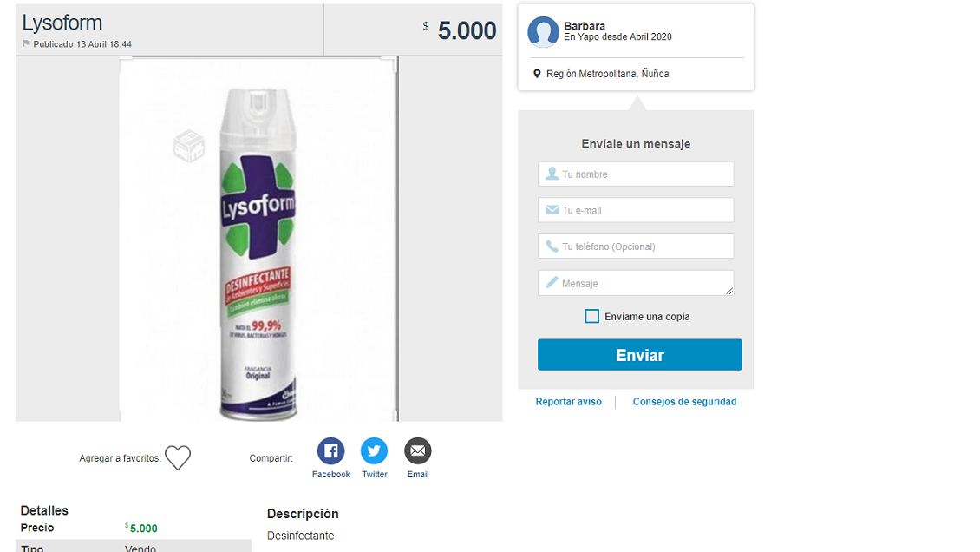Click the 'Tu teléfono (Opcional)' field
Image resolution: width=980 pixels, height=552 pixels.
click(636, 246)
